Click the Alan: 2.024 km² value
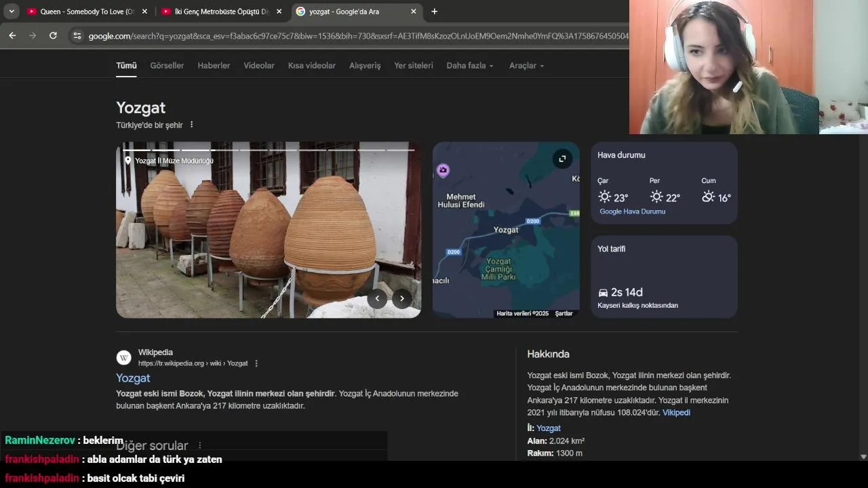 (567, 441)
